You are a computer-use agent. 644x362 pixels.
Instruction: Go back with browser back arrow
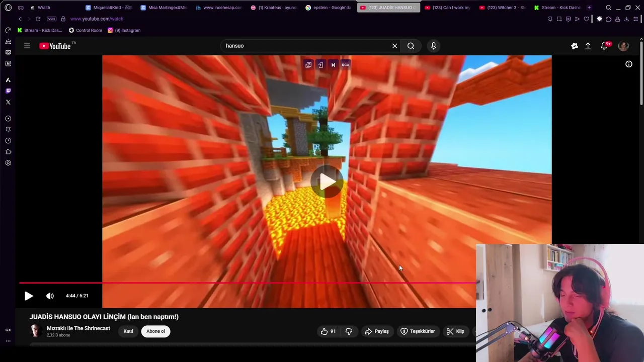[20, 19]
